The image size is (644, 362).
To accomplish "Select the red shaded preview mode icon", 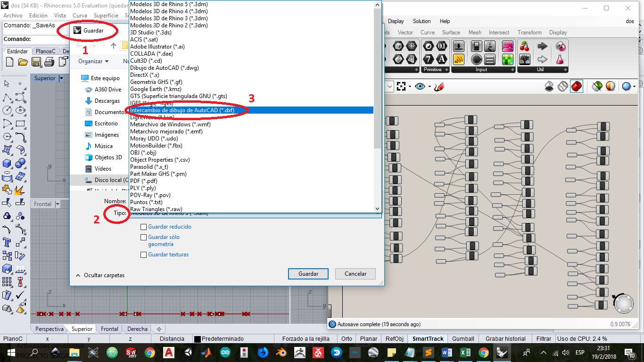I will (577, 86).
